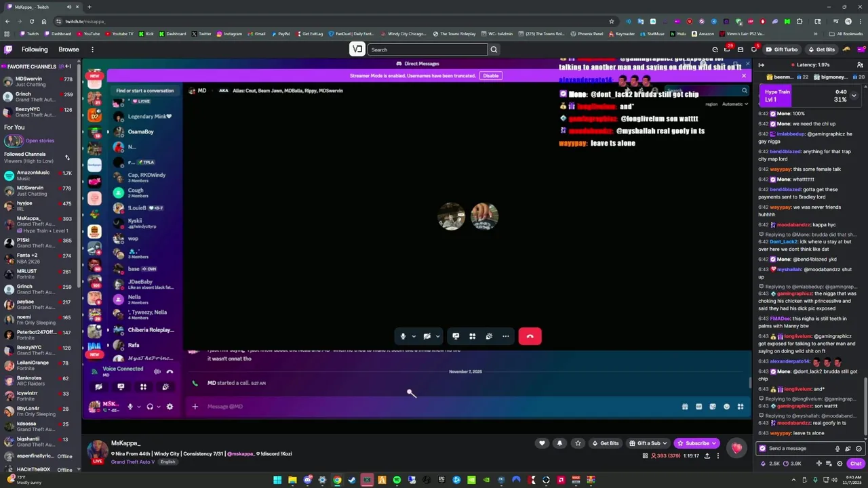Viewport: 868px width, 488px height.
Task: Click the star favorite icon under the stream
Action: tap(578, 443)
